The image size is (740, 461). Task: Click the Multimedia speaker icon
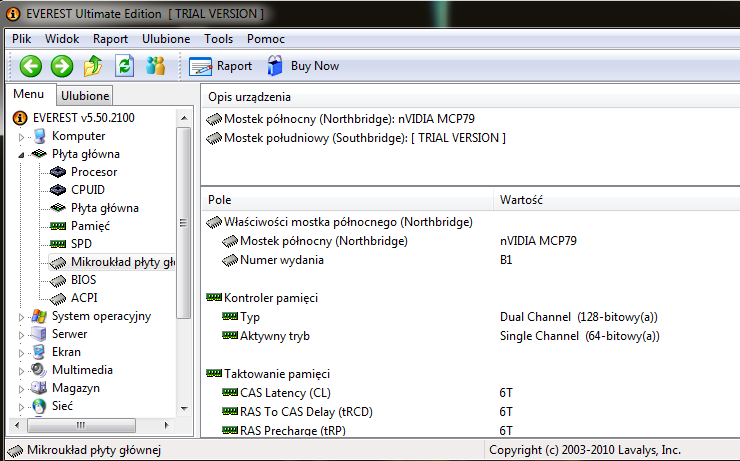39,370
